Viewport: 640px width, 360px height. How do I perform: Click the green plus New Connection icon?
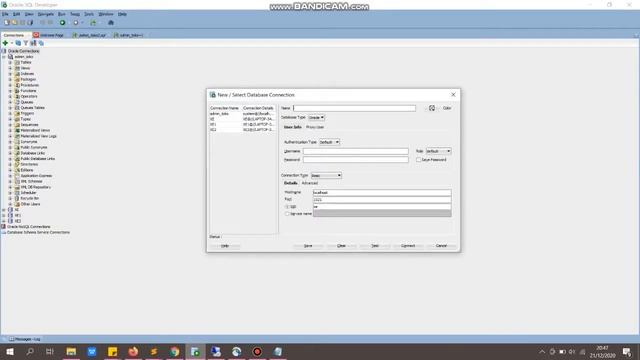click(x=5, y=43)
